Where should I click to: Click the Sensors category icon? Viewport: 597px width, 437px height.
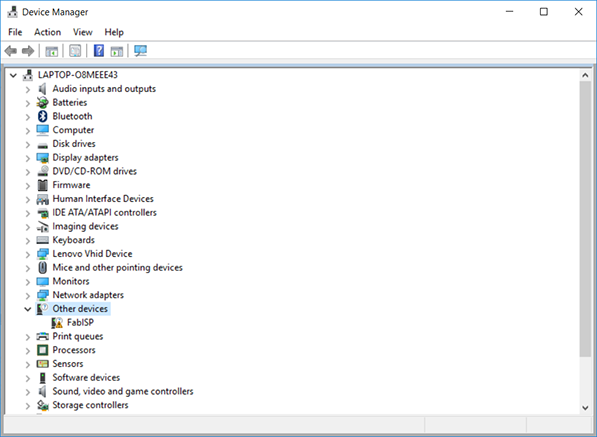(x=43, y=364)
